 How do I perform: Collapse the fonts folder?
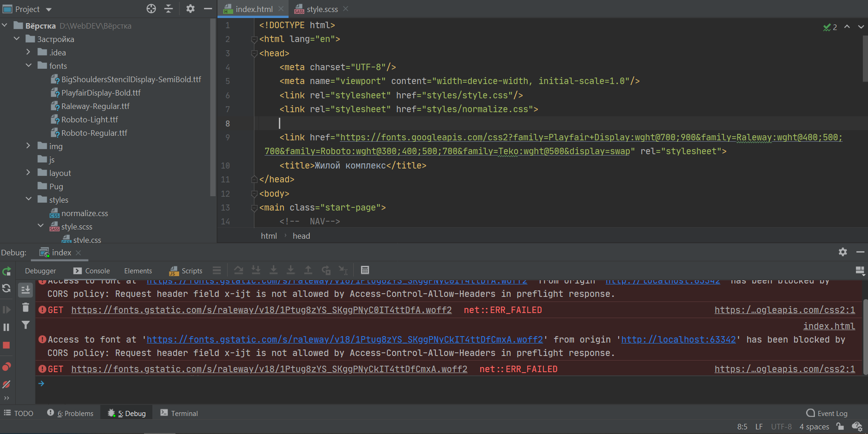click(x=28, y=66)
